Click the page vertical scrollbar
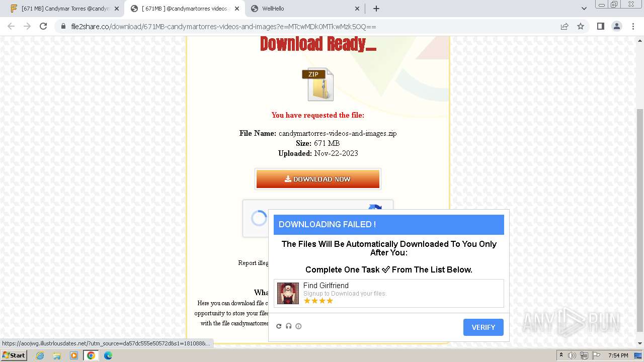The height and width of the screenshot is (362, 644). [640, 220]
